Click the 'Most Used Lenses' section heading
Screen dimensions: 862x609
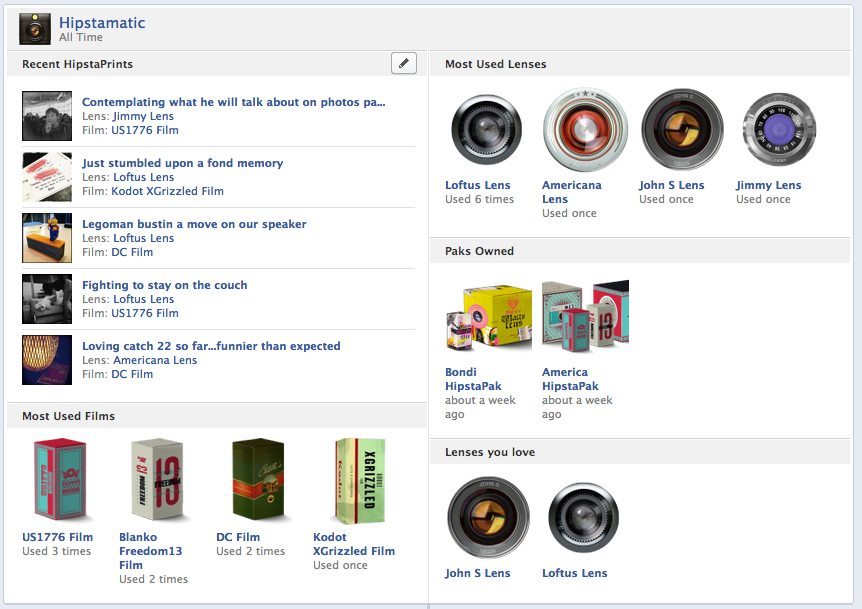[x=496, y=64]
